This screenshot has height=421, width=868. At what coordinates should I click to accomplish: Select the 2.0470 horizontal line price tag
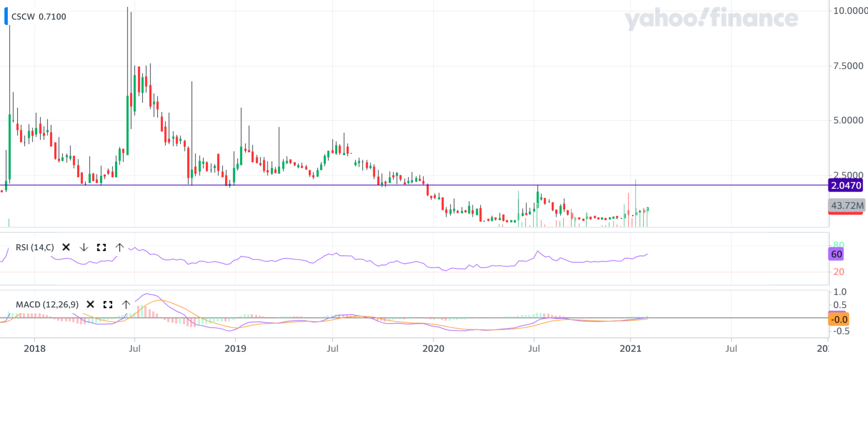pyautogui.click(x=846, y=185)
